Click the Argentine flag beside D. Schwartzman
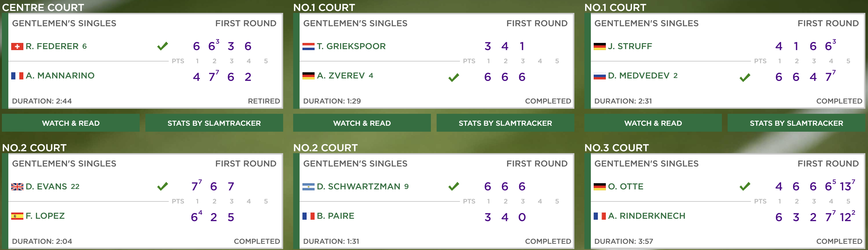Image resolution: width=868 pixels, height=250 pixels. tap(308, 187)
